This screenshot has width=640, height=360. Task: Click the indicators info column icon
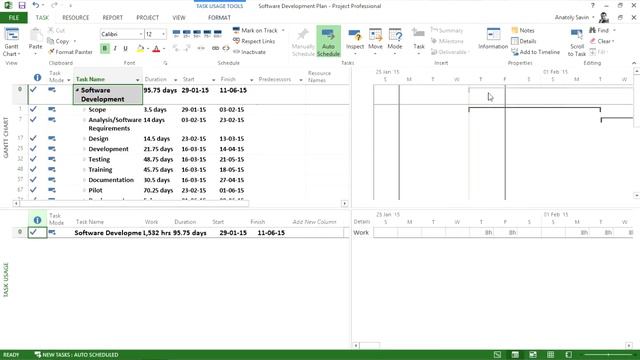click(38, 77)
